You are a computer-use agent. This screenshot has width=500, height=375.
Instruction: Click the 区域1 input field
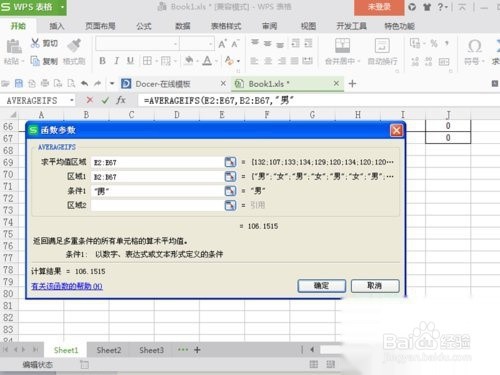[x=157, y=176]
